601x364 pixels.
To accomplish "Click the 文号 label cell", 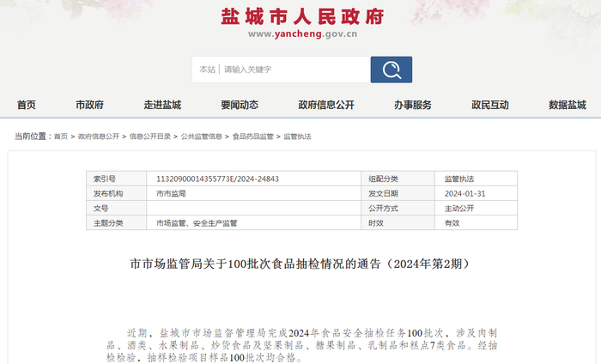I will click(x=117, y=209).
